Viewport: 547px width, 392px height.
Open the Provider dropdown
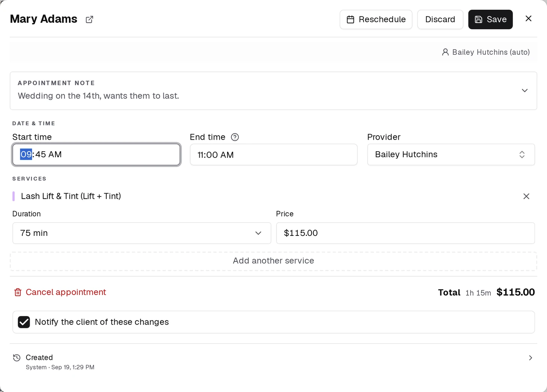tap(451, 155)
